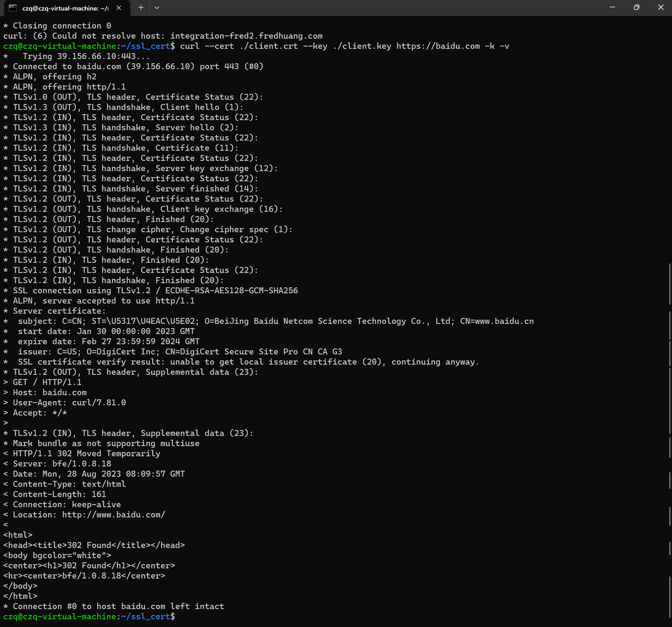This screenshot has width=672, height=627.
Task: Close the terminal window
Action: [x=661, y=7]
